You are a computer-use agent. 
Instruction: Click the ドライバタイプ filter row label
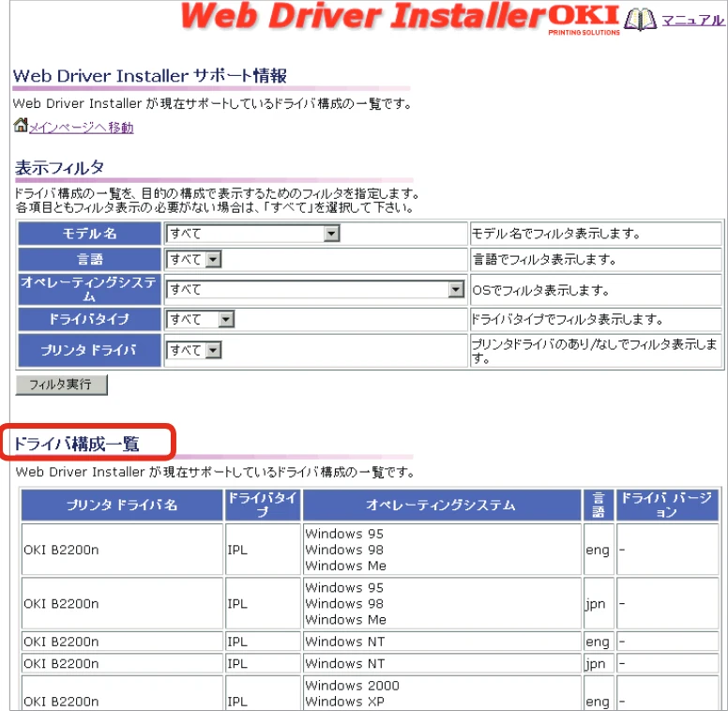coord(90,319)
